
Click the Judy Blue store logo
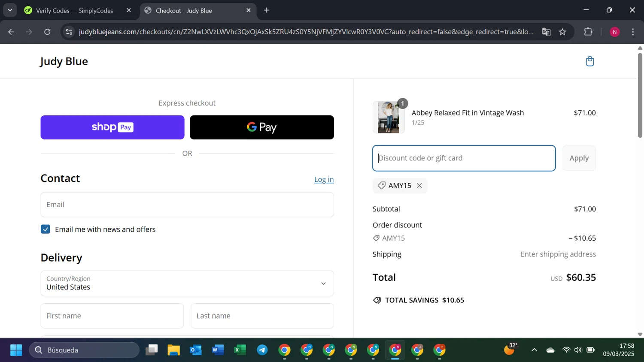point(64,61)
